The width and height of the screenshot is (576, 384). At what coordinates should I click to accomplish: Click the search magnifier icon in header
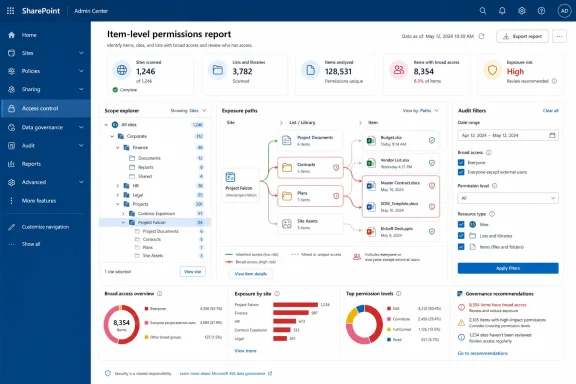483,11
